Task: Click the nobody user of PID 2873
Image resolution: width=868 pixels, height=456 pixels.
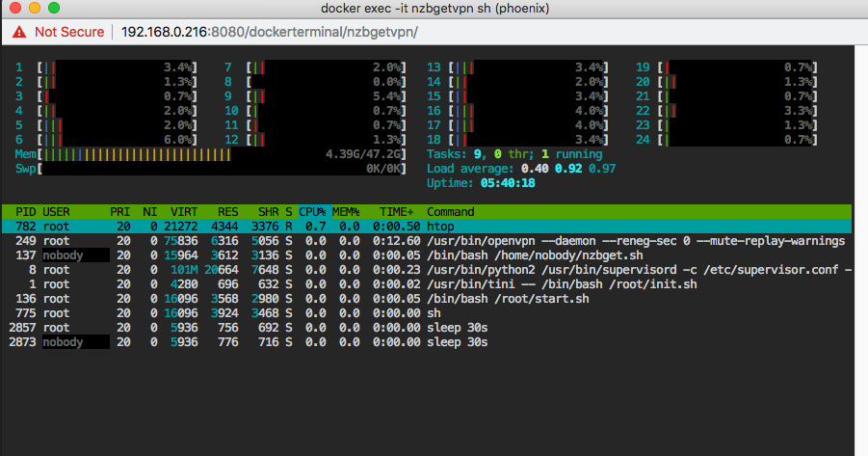Action: click(x=63, y=342)
